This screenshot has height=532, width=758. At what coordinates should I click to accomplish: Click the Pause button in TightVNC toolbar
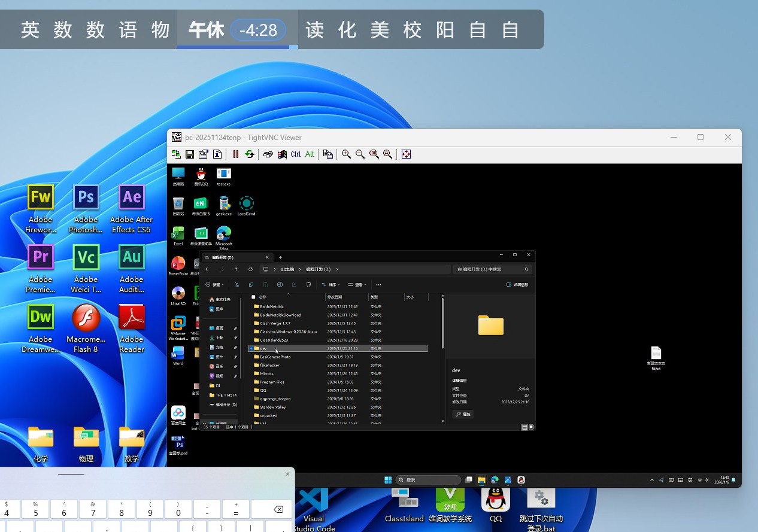[x=236, y=154]
